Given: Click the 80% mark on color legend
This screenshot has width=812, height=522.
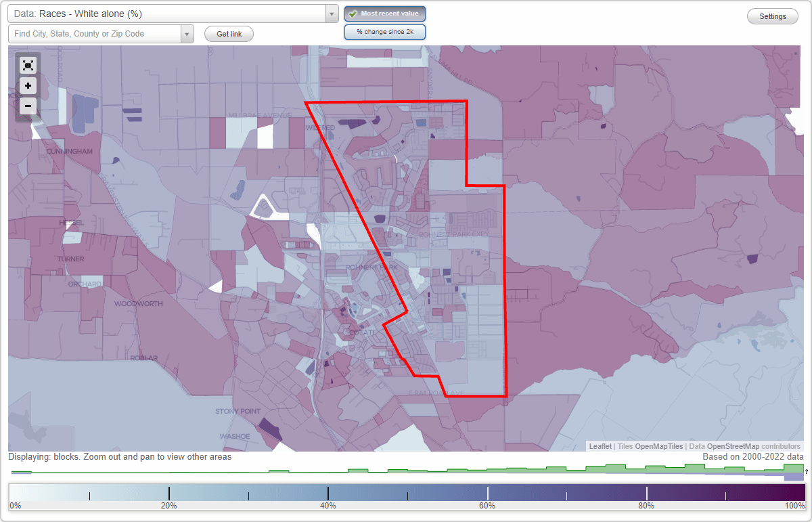Looking at the screenshot, I should (646, 505).
